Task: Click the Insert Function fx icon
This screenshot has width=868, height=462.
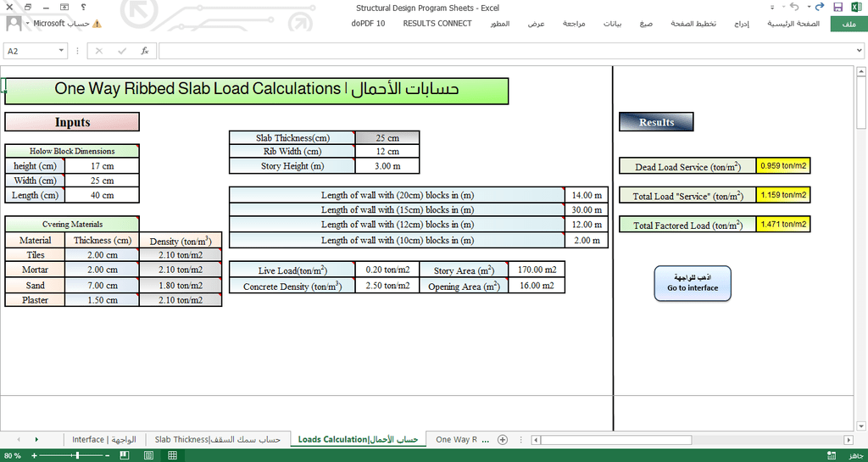Action: pos(145,51)
